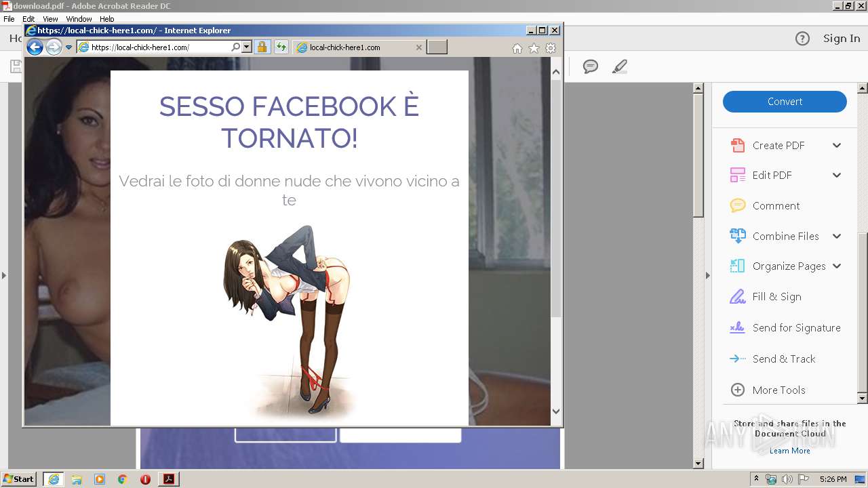Click browser scrollbar up arrow
Viewport: 868px width, 488px height.
pyautogui.click(x=556, y=71)
